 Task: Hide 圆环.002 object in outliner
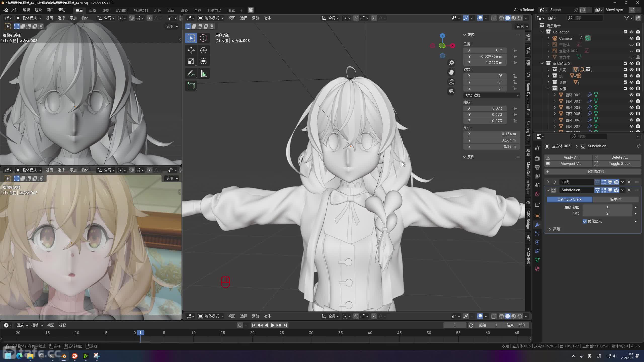631,95
